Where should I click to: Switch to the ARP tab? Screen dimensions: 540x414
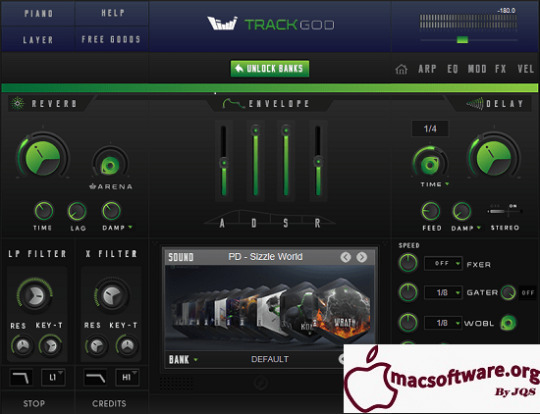point(427,69)
